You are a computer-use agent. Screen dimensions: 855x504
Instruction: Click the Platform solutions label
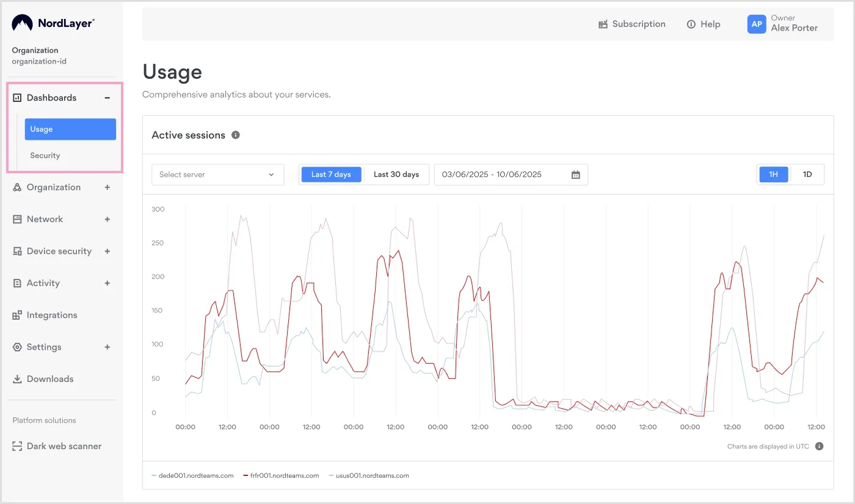tap(44, 420)
